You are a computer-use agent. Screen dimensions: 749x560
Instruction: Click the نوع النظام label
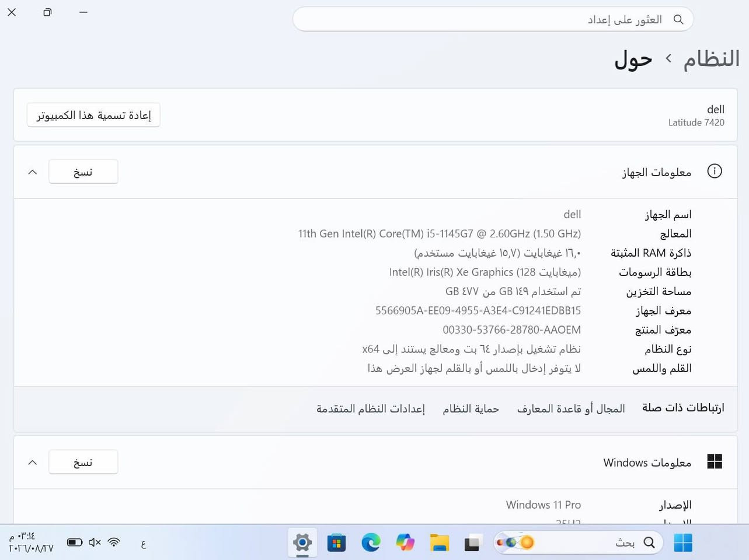(x=668, y=349)
